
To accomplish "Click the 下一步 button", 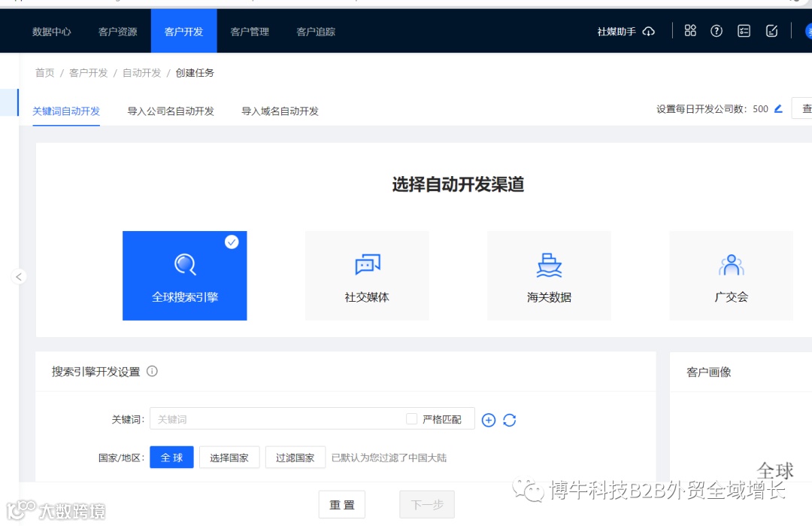I will [427, 504].
